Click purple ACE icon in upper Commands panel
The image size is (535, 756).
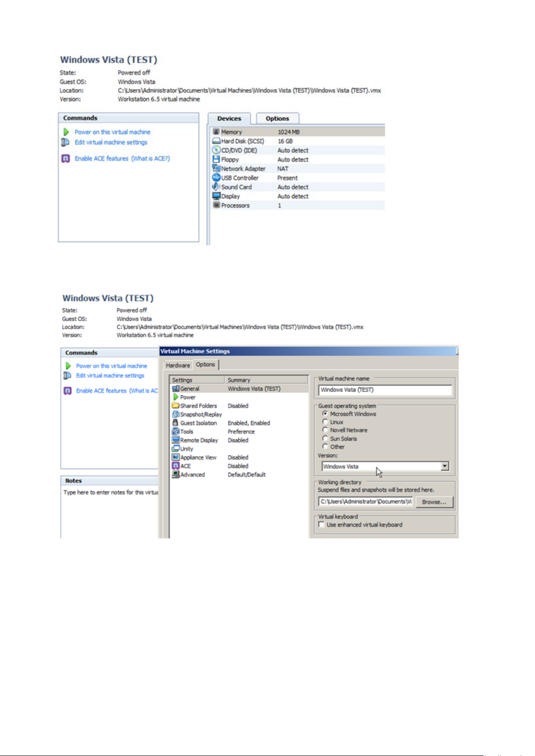(66, 158)
